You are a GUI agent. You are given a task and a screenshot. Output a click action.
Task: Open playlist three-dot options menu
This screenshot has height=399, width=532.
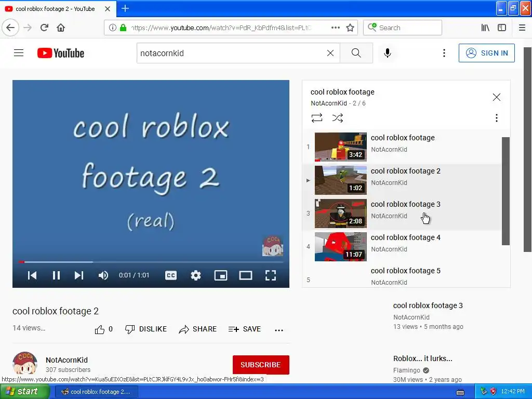click(x=496, y=118)
